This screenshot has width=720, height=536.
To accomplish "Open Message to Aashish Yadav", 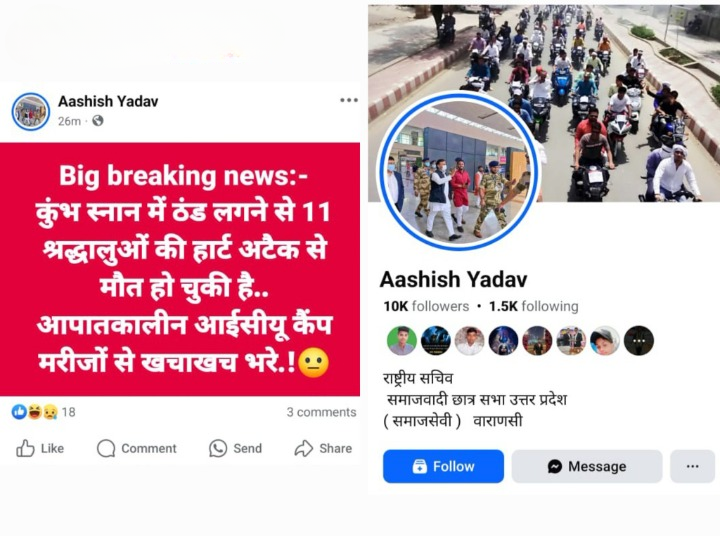I will coord(587,466).
